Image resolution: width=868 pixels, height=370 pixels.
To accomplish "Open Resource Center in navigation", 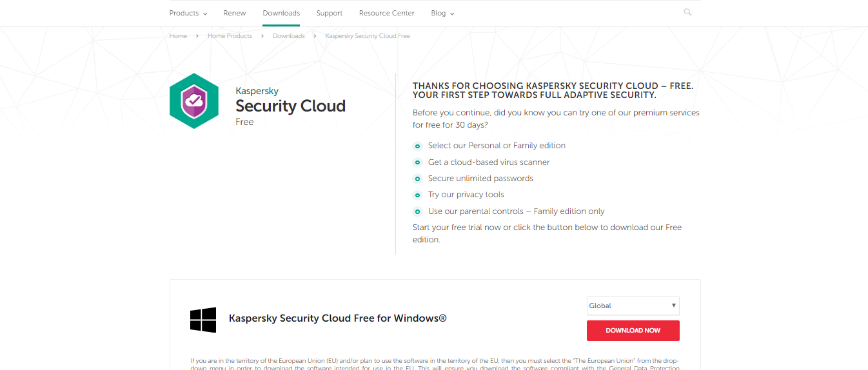I will coord(387,13).
